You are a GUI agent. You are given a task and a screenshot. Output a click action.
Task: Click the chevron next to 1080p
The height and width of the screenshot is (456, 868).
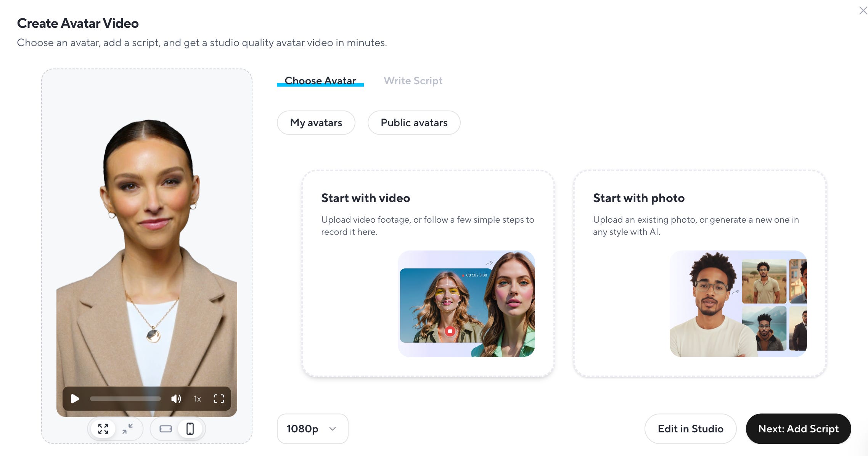coord(333,429)
